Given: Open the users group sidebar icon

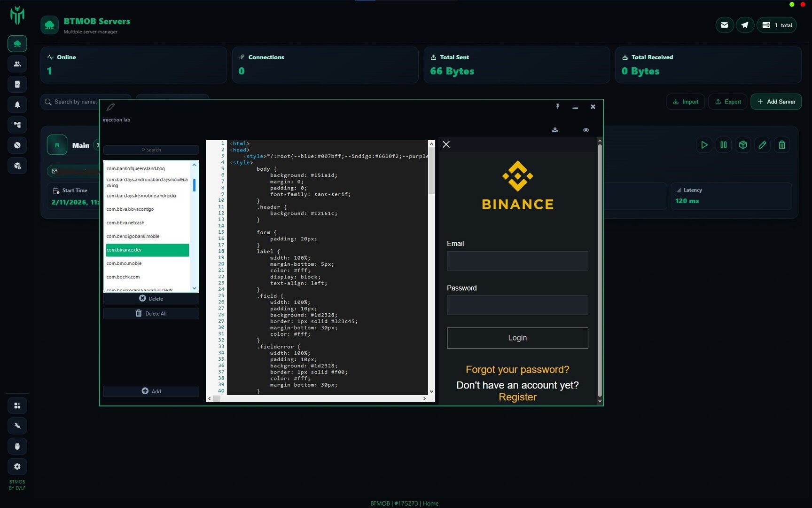Looking at the screenshot, I should 17,64.
